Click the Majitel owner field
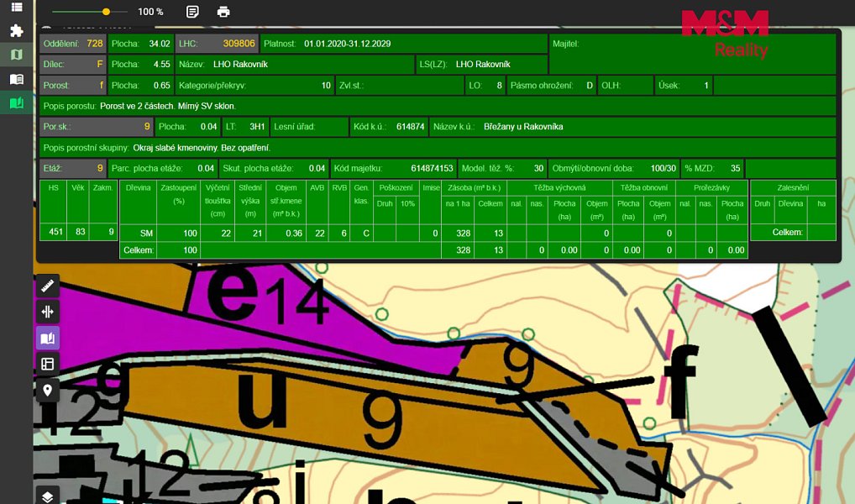 click(693, 54)
